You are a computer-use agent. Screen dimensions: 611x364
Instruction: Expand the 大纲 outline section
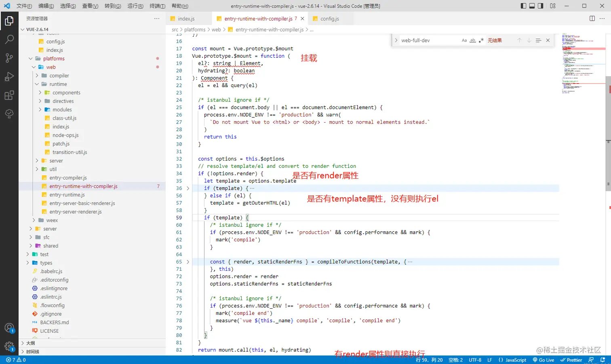click(x=23, y=343)
